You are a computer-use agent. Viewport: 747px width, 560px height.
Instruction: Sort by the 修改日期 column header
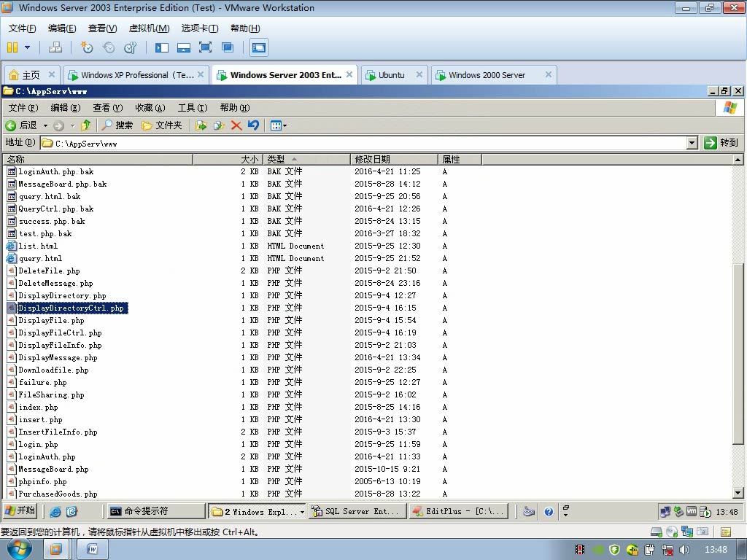394,159
